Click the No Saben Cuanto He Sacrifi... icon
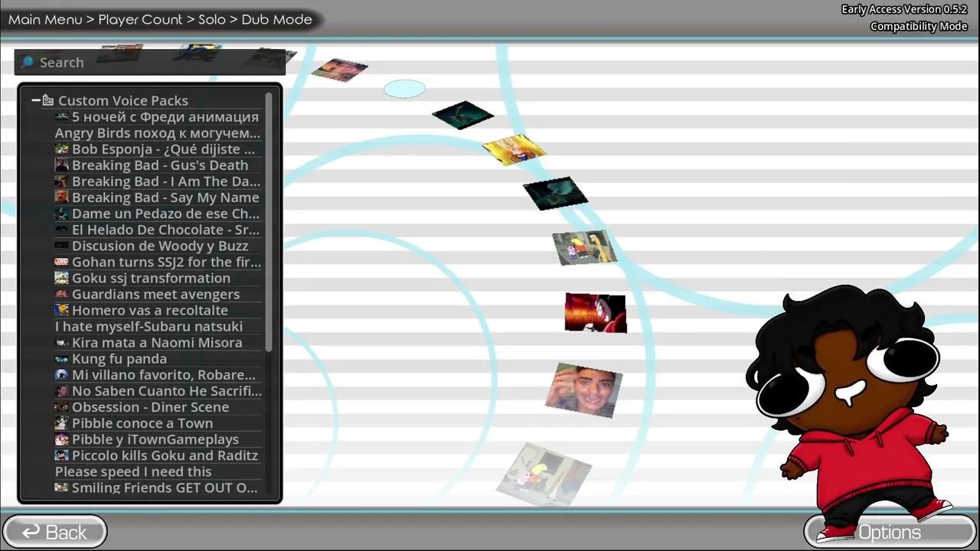This screenshot has height=551, width=980. (x=62, y=391)
